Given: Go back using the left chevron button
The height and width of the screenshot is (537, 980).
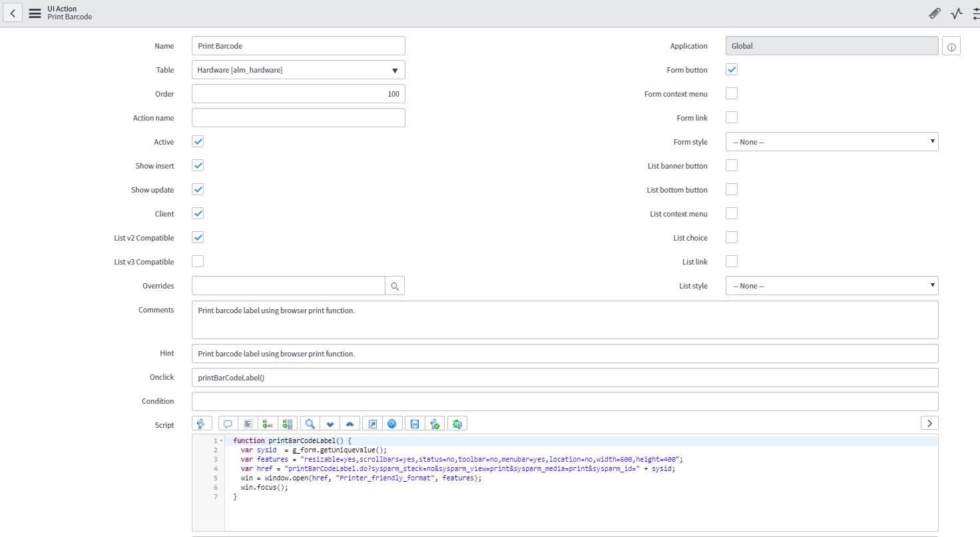Looking at the screenshot, I should (x=12, y=13).
